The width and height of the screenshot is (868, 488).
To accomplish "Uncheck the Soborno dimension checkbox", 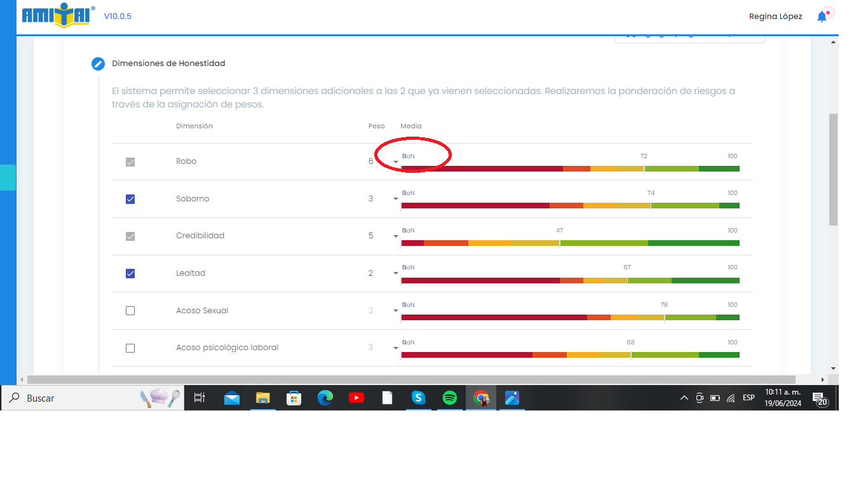I will tap(130, 199).
